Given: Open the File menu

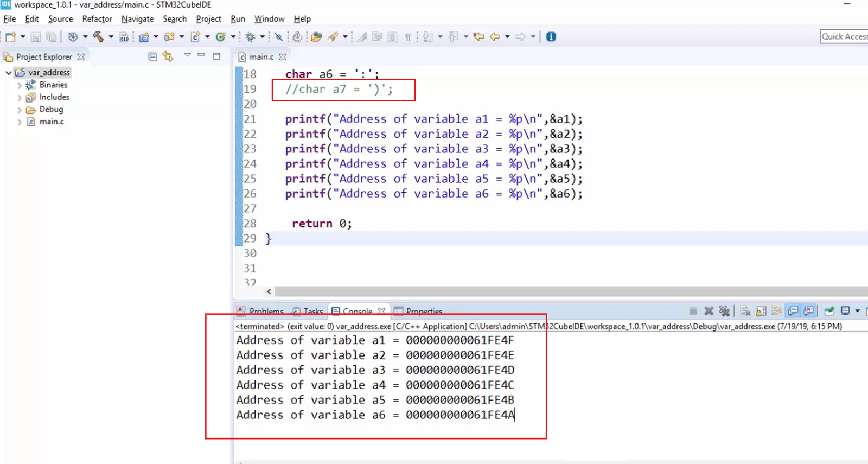Looking at the screenshot, I should point(9,19).
